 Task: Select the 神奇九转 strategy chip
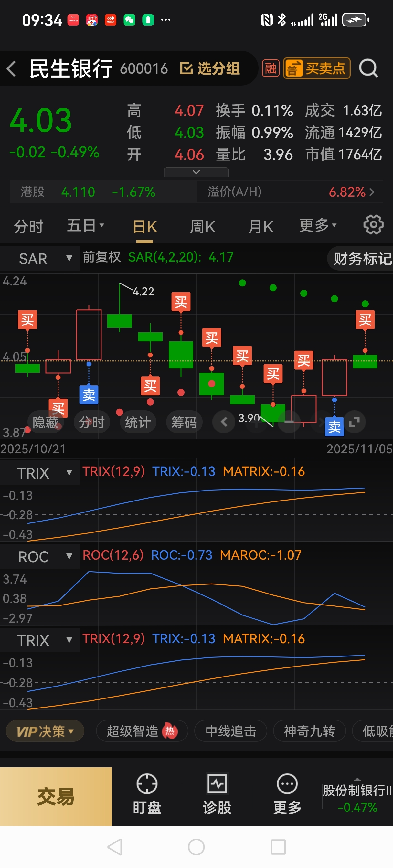click(309, 731)
